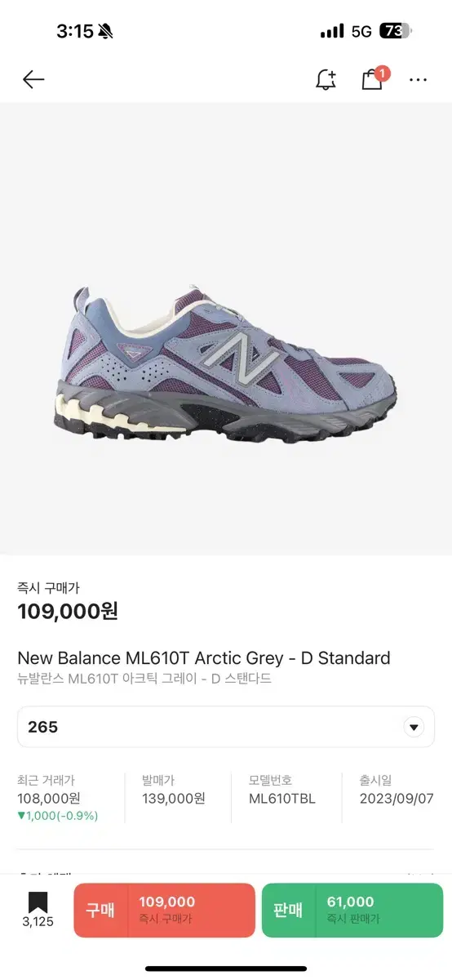Viewport: 452px width, 980px height.
Task: Tap the 발매가 139,000원 info
Action: 173,790
